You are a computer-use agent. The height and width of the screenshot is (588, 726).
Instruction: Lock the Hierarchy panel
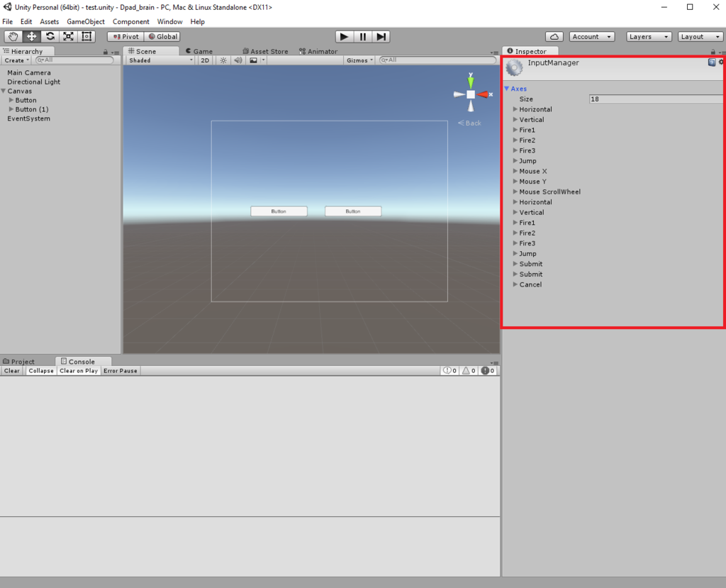point(106,52)
